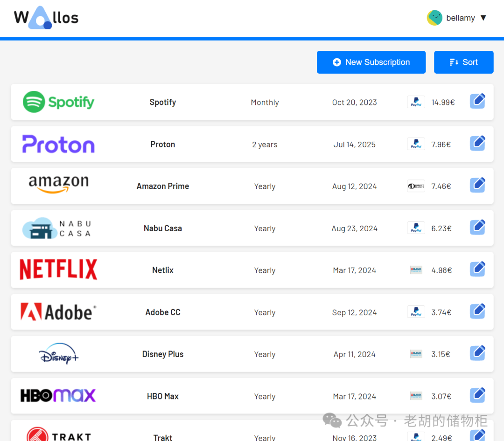Select the Amazon Prime subscription name
The height and width of the screenshot is (441, 504).
point(163,186)
